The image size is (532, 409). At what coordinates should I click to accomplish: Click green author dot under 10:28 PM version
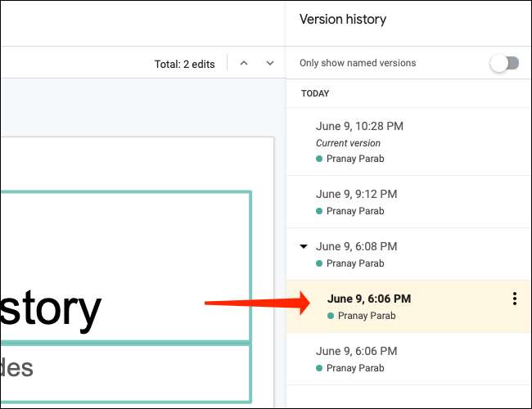click(319, 159)
